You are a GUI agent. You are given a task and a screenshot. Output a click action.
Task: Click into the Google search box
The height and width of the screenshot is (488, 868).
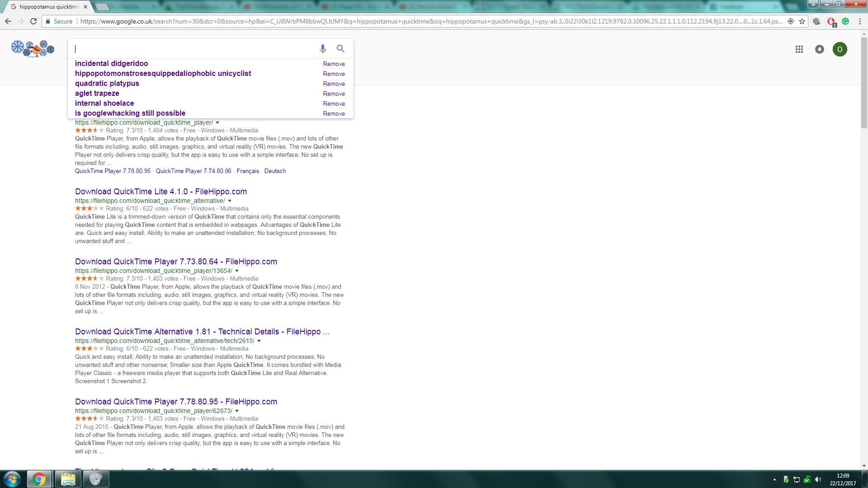[x=194, y=49]
